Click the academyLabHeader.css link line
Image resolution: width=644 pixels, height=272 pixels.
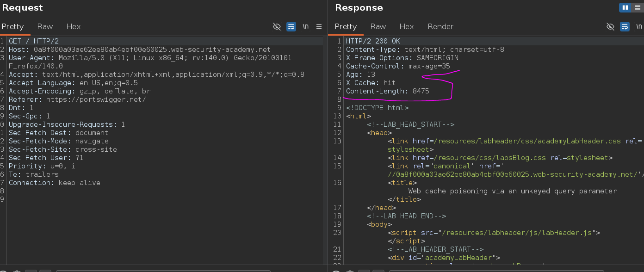516,141
